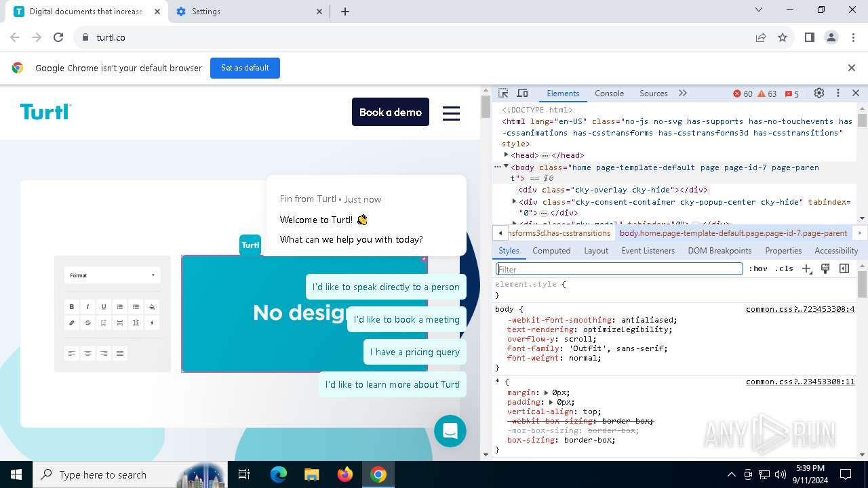
Task: Expand the margin shorthand property triangle
Action: (547, 392)
